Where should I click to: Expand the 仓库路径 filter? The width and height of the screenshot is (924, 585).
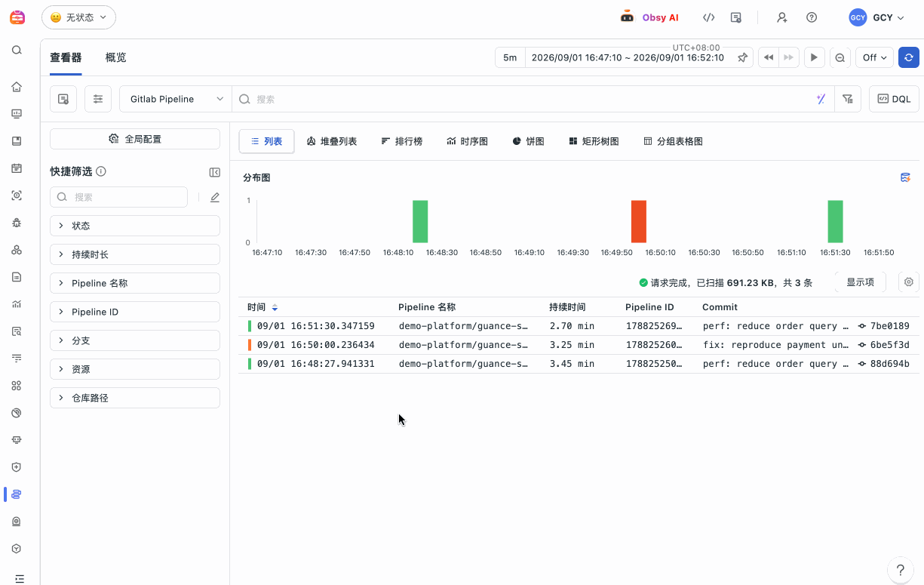tap(135, 398)
